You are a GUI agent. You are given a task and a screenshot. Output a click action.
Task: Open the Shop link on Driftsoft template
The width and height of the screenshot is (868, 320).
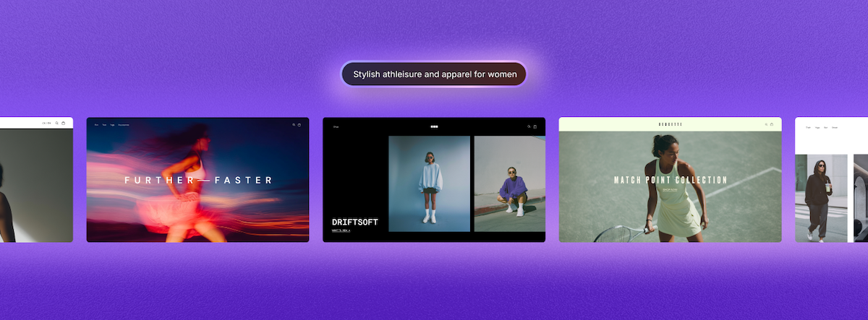pyautogui.click(x=336, y=126)
